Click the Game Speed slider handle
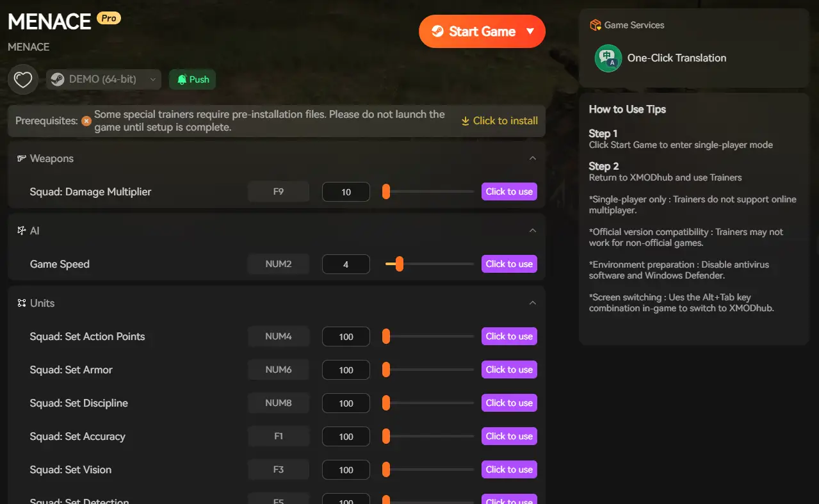The width and height of the screenshot is (819, 504). pyautogui.click(x=400, y=264)
